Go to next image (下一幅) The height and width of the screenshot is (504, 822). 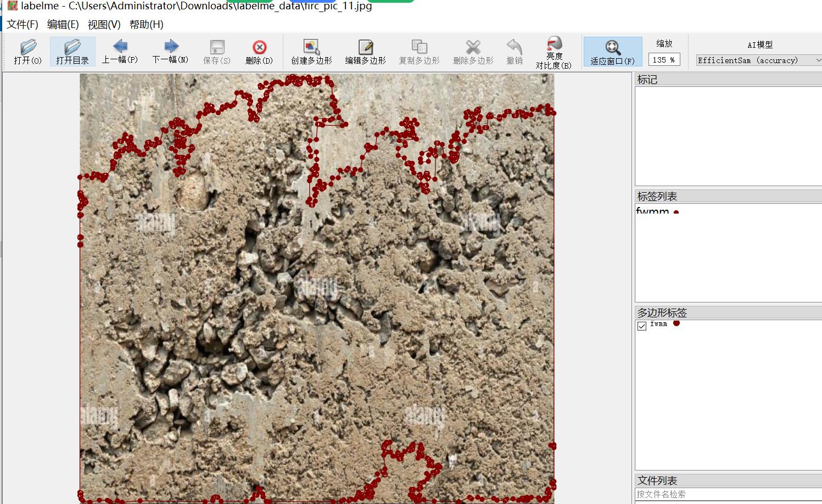(170, 52)
